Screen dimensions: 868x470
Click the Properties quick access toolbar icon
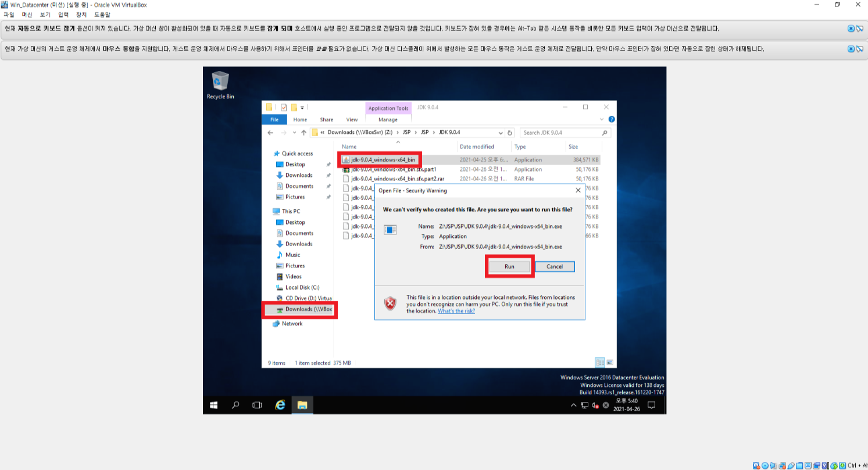tap(284, 108)
